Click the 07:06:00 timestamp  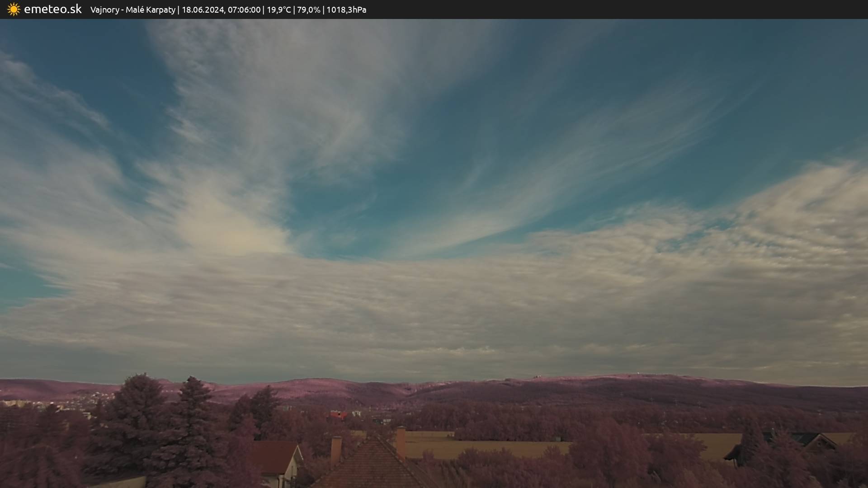[x=244, y=9]
